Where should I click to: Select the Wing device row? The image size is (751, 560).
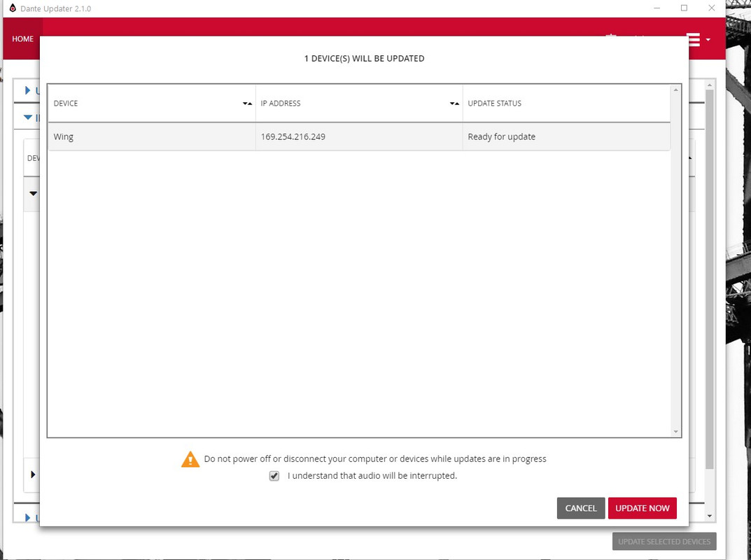pyautogui.click(x=359, y=136)
